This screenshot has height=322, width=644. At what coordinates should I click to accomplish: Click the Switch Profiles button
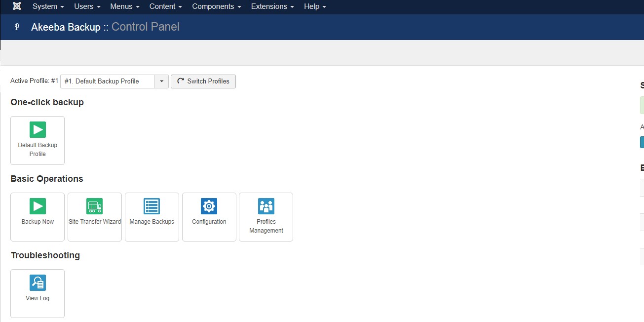pos(203,81)
